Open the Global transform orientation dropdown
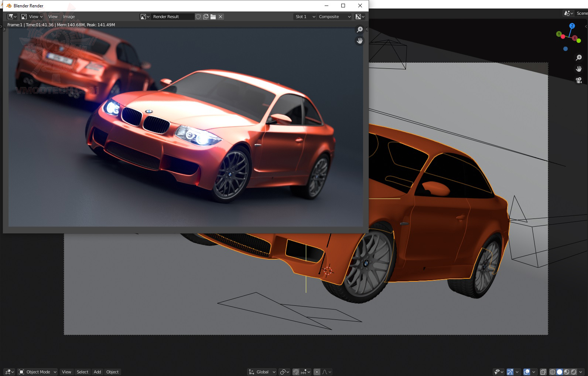588x376 pixels. click(x=262, y=372)
